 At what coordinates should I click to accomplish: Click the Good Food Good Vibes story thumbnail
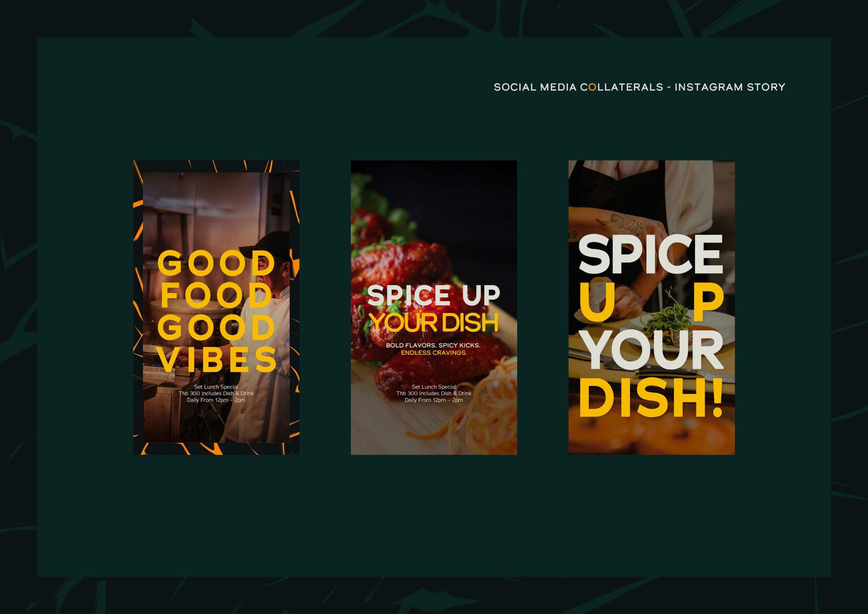coord(216,307)
